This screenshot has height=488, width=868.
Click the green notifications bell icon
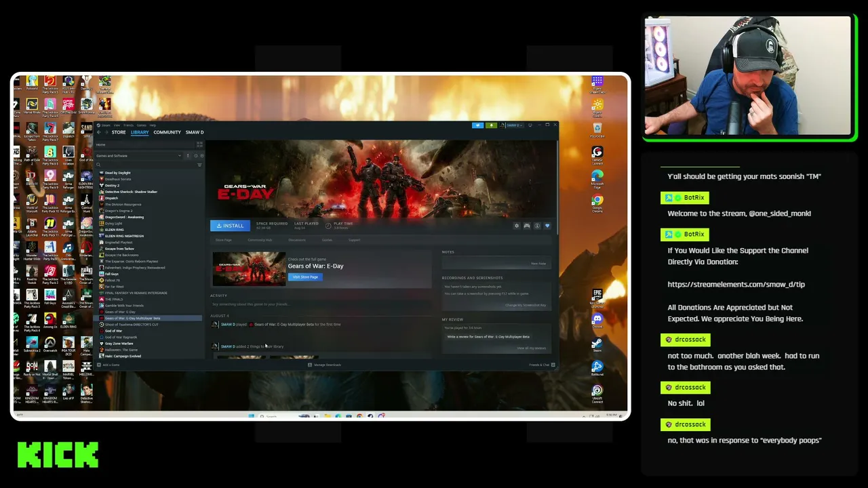[x=491, y=125]
